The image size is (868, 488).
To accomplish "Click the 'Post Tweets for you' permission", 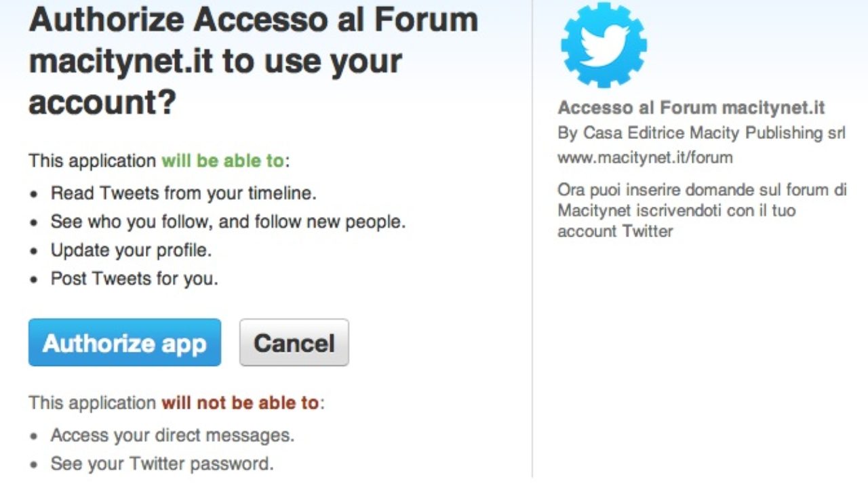I will tap(134, 279).
